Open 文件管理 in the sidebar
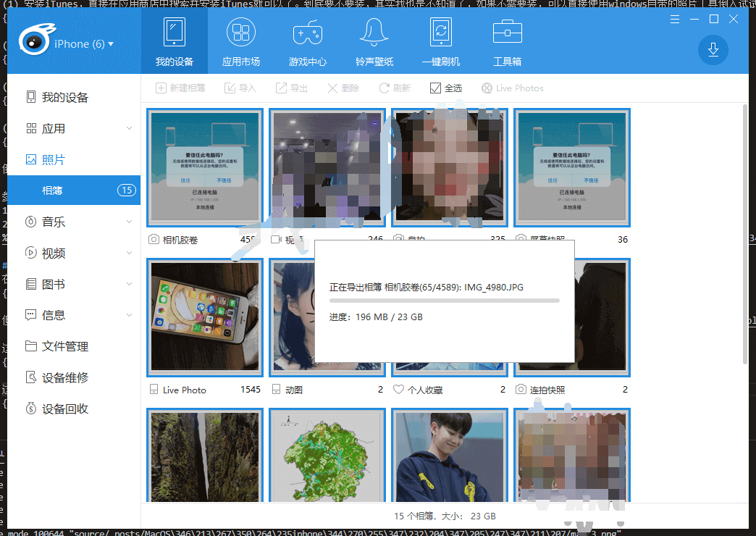This screenshot has height=536, width=756. 65,346
